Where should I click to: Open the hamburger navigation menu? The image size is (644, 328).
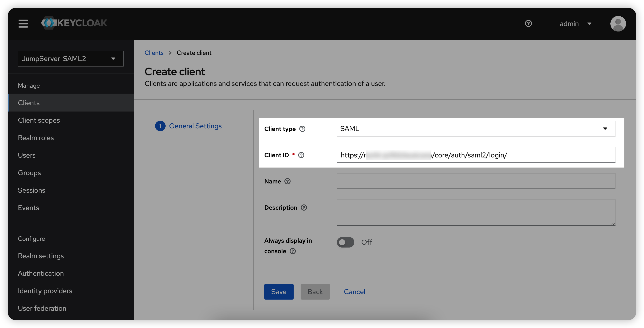tap(23, 24)
